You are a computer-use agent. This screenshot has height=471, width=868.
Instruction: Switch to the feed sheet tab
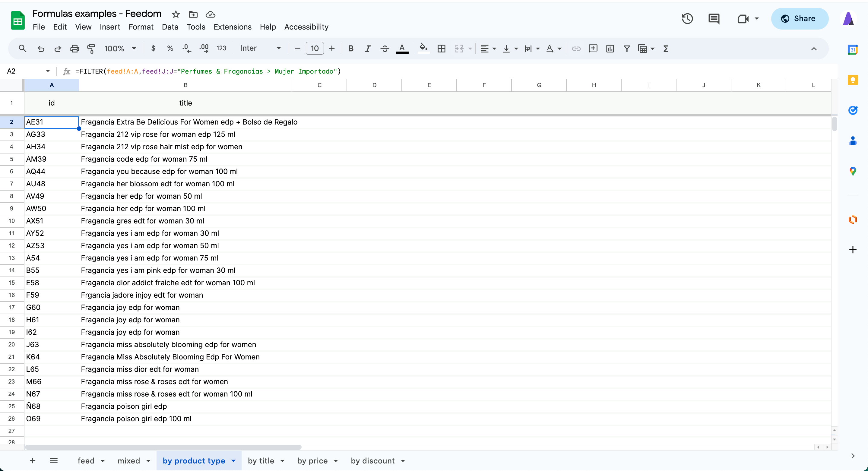click(86, 460)
